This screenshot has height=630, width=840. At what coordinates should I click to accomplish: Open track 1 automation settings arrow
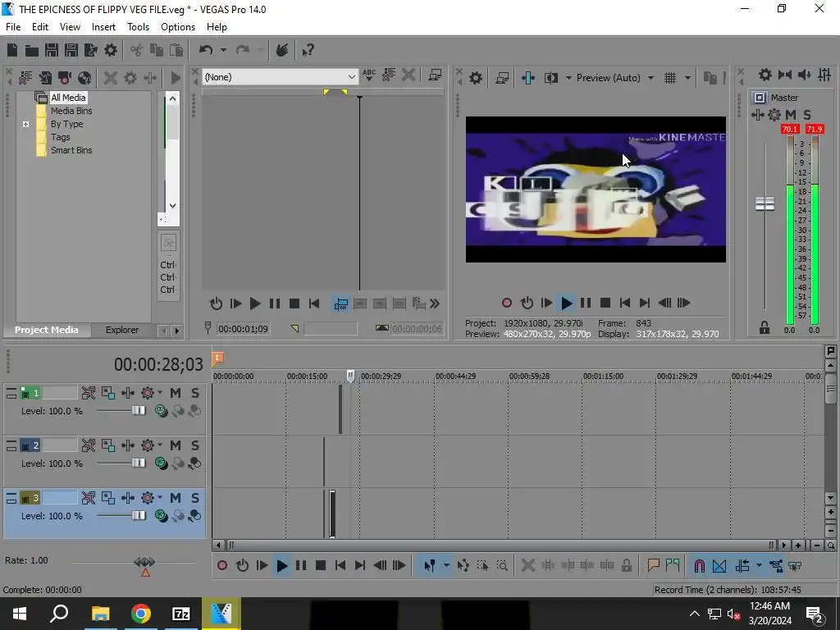click(x=160, y=393)
